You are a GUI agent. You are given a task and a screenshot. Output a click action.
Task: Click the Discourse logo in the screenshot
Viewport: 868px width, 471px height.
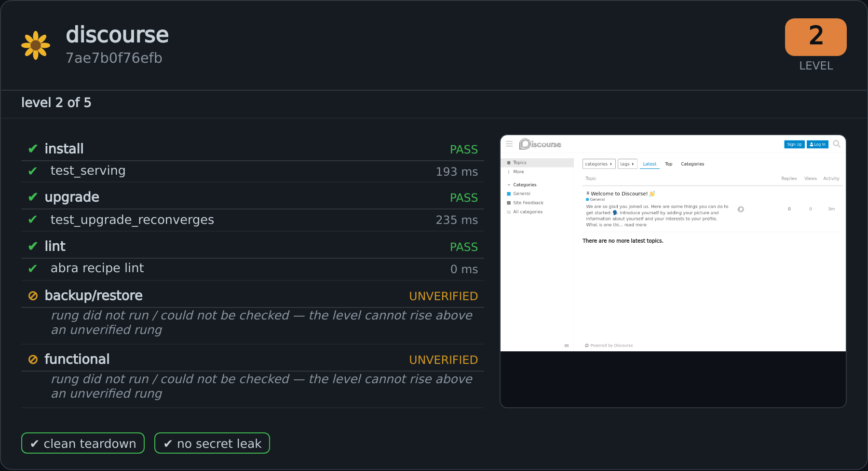540,144
